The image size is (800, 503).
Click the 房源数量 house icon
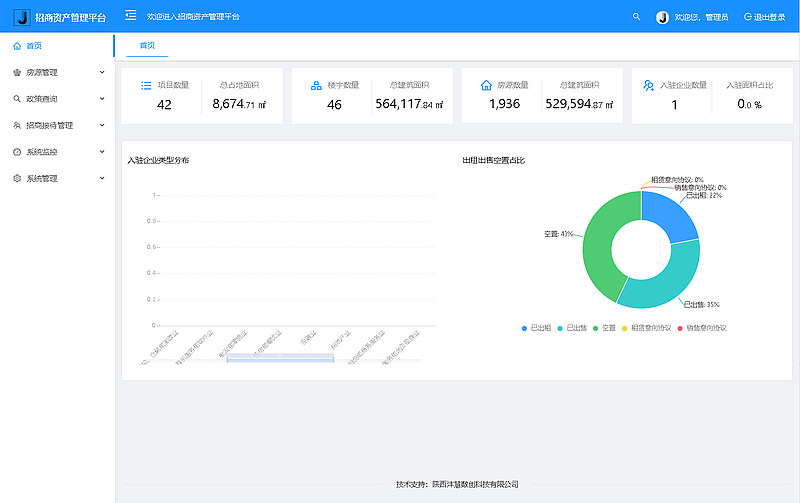487,86
